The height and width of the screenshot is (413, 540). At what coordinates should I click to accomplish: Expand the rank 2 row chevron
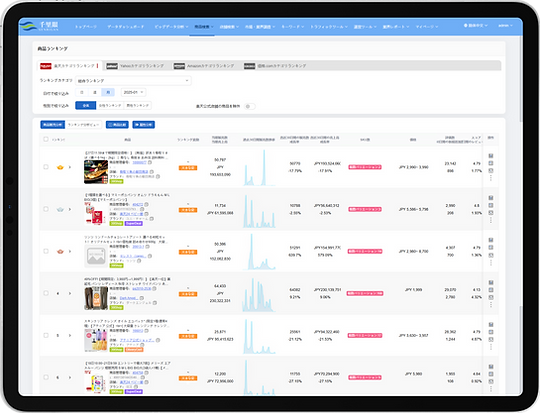pos(70,209)
